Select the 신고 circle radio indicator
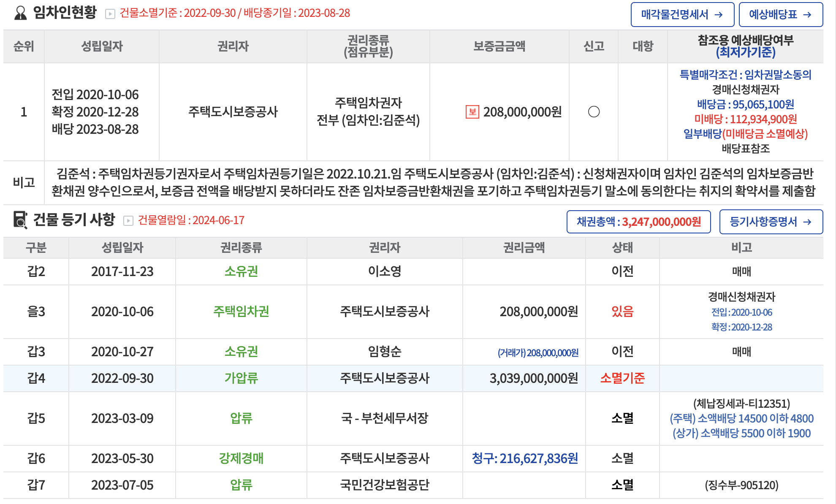This screenshot has width=836, height=504. pos(594,112)
